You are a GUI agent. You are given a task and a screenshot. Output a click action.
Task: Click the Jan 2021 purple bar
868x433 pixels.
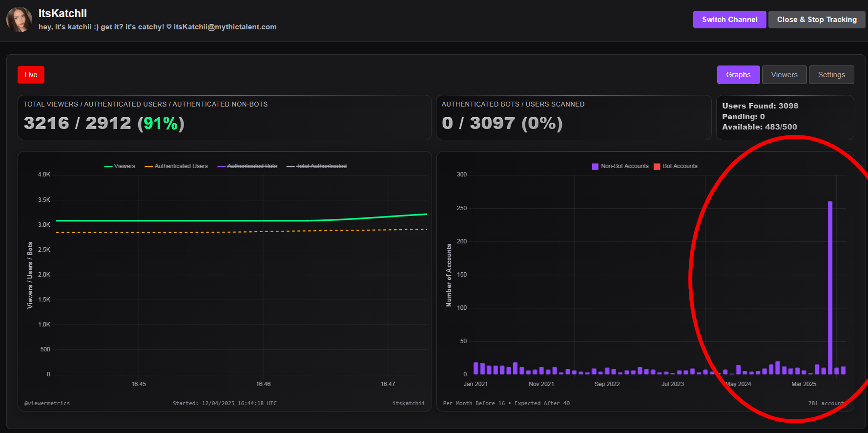[476, 368]
